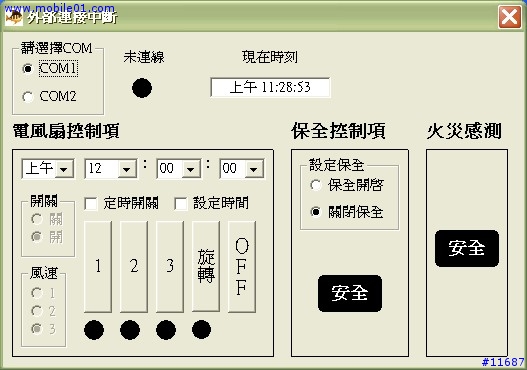This screenshot has width=527, height=370.
Task: Click the current time field showing 11:28:53
Action: pos(270,88)
